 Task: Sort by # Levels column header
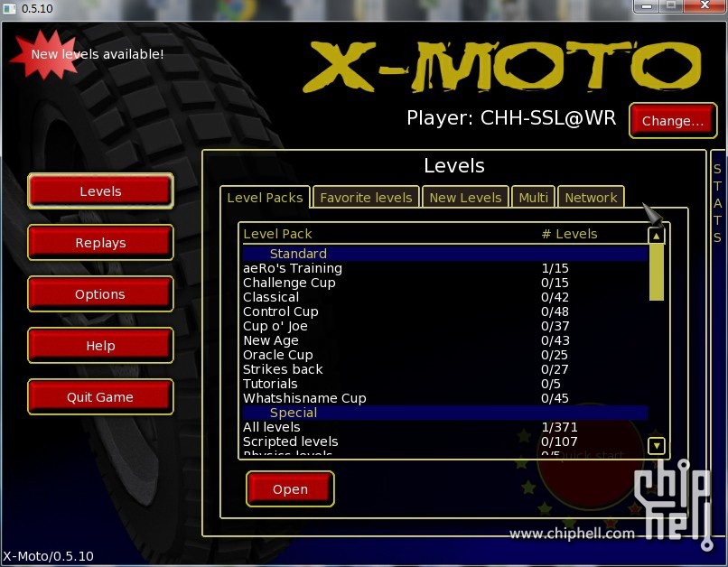tap(569, 234)
